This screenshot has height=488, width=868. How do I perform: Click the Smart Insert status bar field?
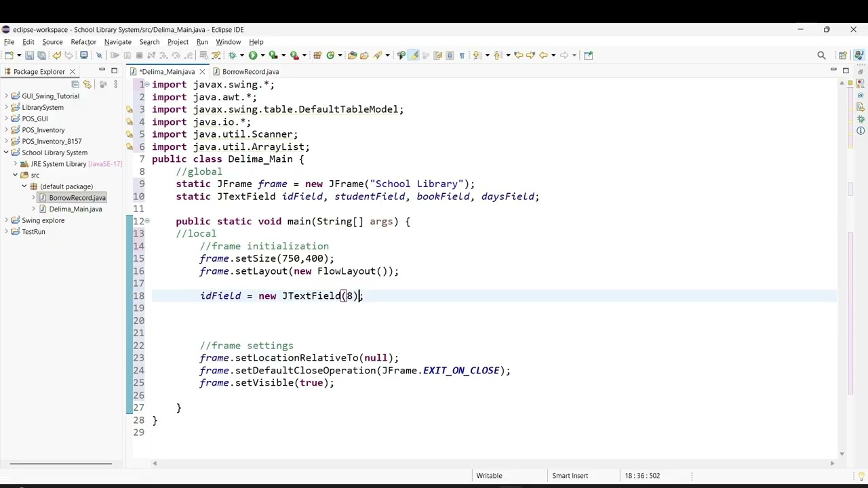click(x=570, y=476)
